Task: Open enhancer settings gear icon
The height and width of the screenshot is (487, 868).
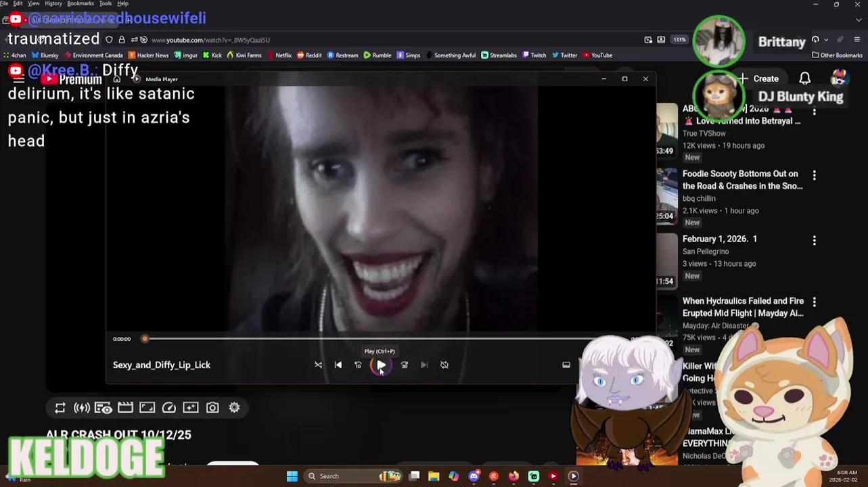Action: tap(234, 407)
